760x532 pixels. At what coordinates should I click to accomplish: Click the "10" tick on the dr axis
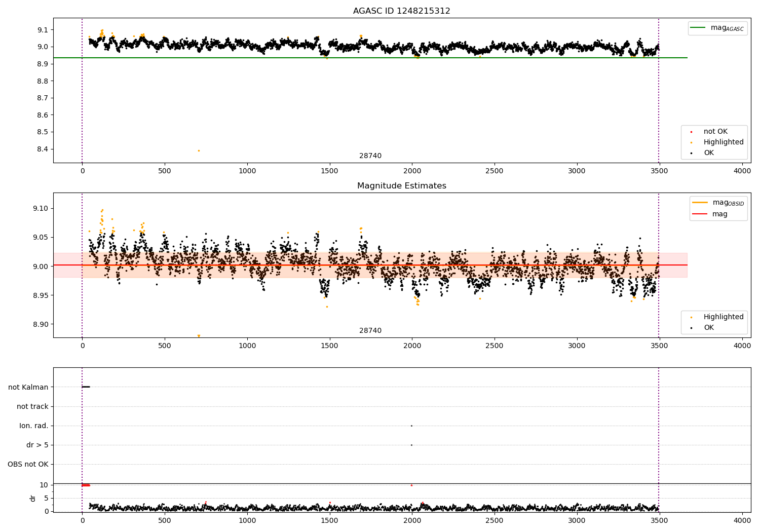[x=44, y=485]
